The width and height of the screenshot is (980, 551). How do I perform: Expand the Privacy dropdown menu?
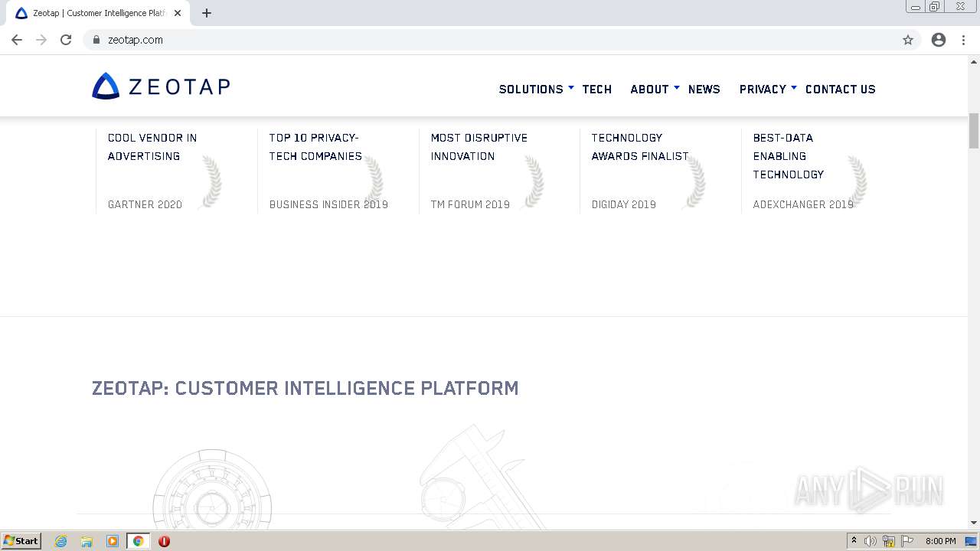coord(768,90)
